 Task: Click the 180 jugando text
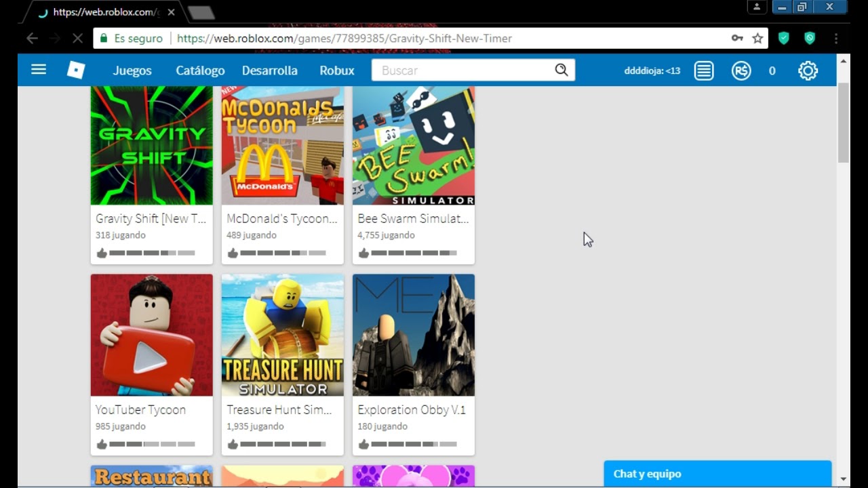tap(382, 426)
